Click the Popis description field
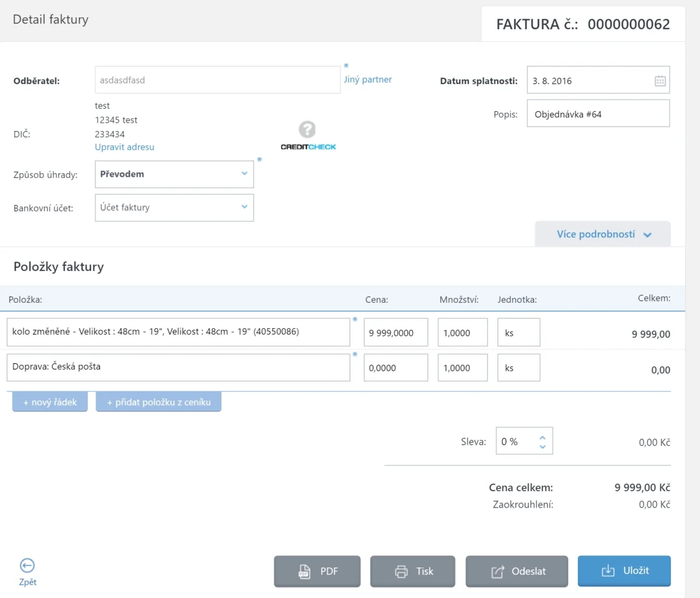Screen dimensions: 700x598 click(x=598, y=115)
